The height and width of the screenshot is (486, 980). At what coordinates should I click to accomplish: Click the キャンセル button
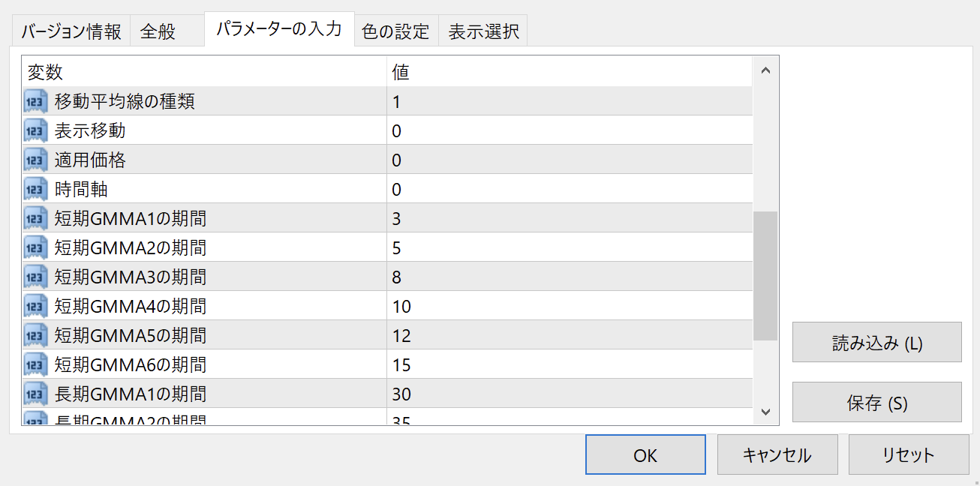(x=777, y=454)
